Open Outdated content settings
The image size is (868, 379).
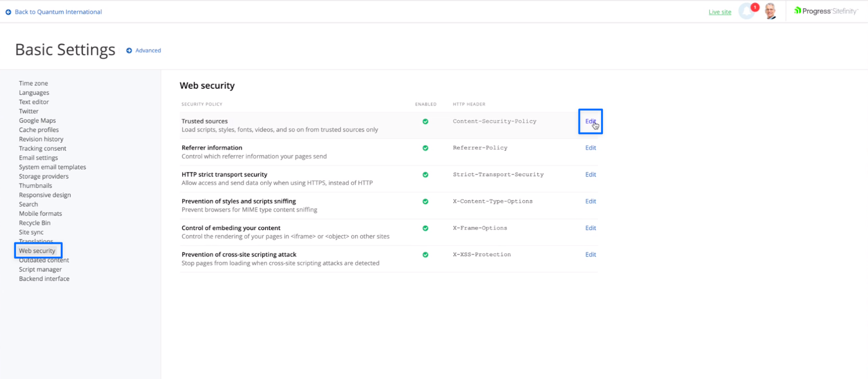point(44,261)
